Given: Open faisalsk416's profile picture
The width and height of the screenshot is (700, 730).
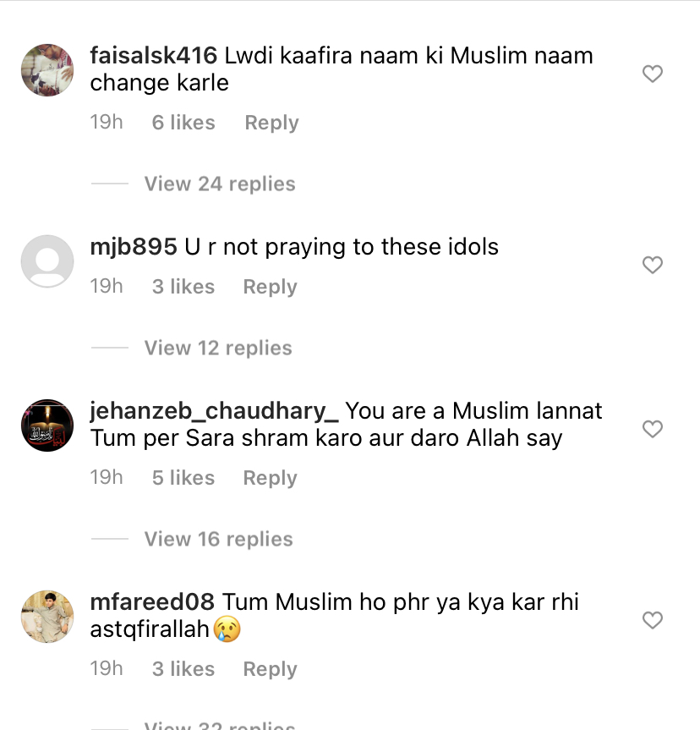Looking at the screenshot, I should click(x=46, y=70).
